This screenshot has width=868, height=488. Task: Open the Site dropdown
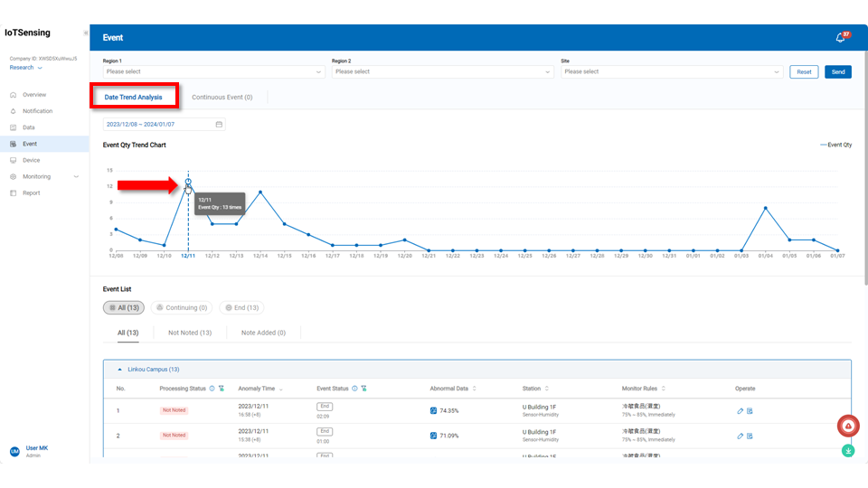click(671, 71)
